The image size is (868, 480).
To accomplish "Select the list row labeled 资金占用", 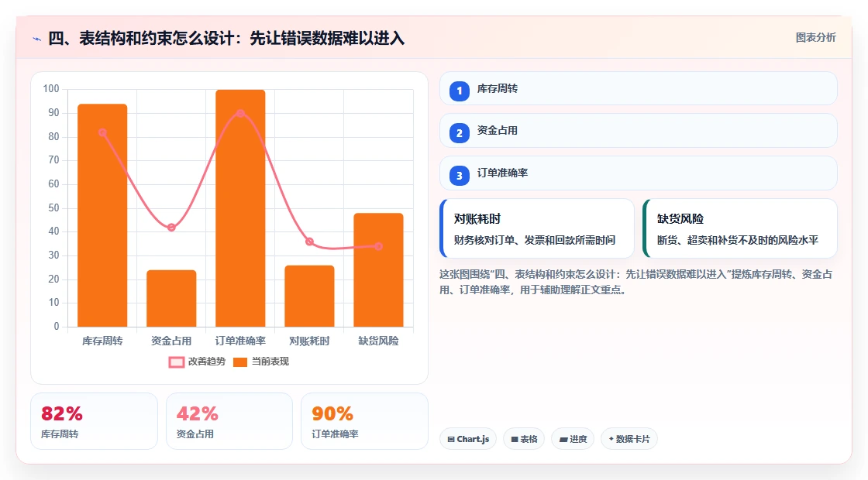I will point(639,131).
